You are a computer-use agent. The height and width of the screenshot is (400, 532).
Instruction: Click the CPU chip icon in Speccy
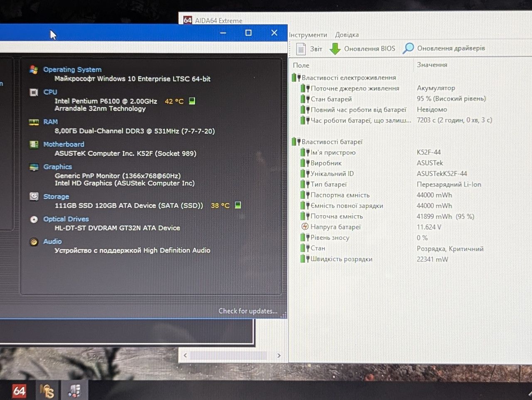click(34, 92)
